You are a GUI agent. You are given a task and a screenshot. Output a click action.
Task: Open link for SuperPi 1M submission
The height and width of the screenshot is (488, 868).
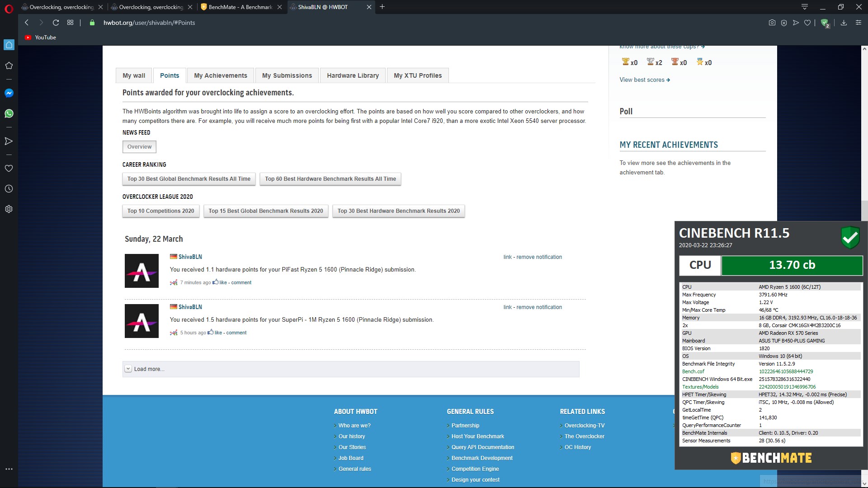point(507,307)
